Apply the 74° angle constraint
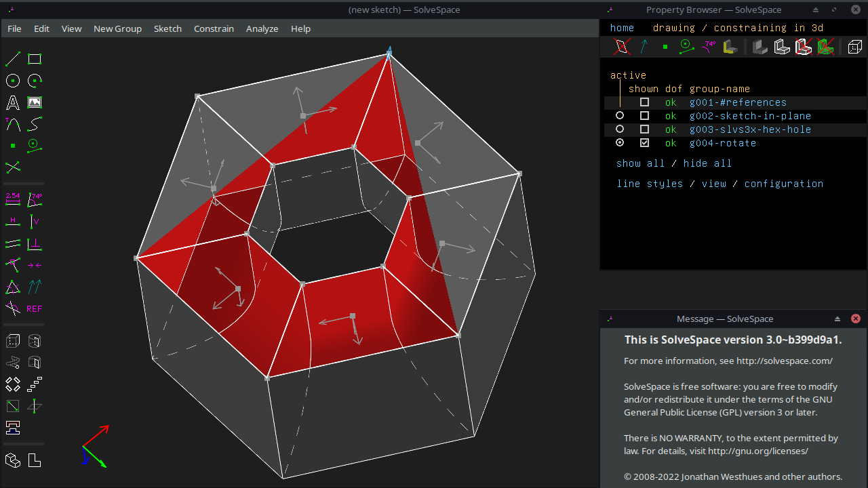The height and width of the screenshot is (488, 868). coord(34,199)
